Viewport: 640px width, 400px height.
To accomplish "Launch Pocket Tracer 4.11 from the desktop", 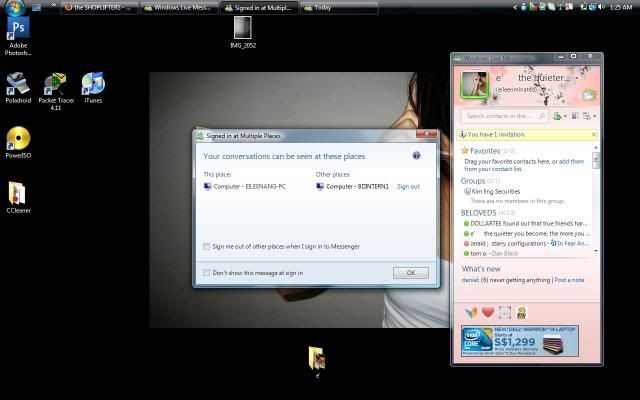I will coord(56,91).
